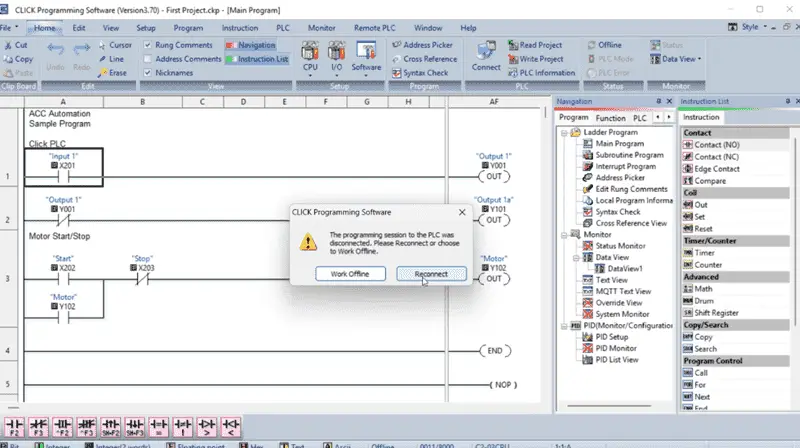Switch to the PLC navigation tab
This screenshot has width=800, height=448.
640,118
